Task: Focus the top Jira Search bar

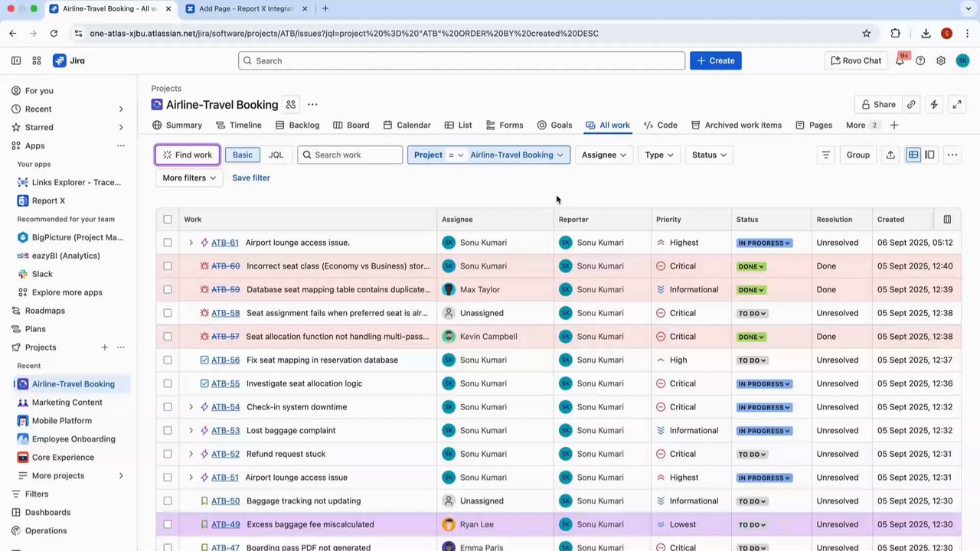Action: (x=462, y=60)
